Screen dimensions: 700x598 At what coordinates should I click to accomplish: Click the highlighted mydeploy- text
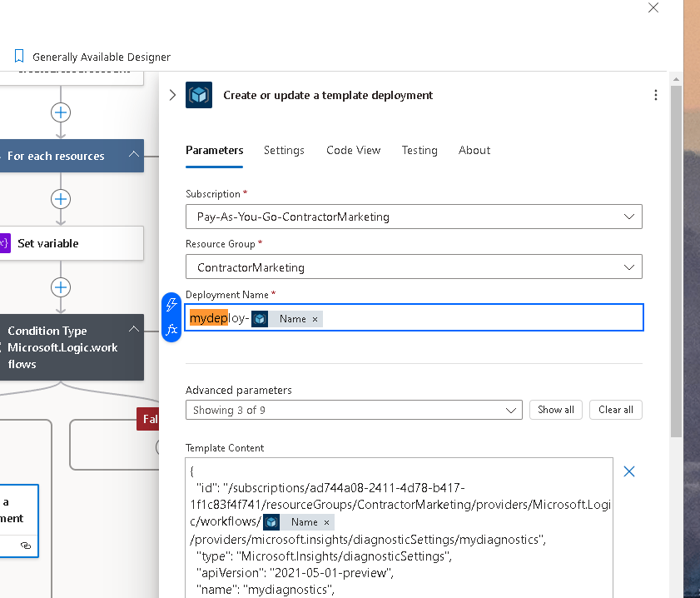[219, 318]
